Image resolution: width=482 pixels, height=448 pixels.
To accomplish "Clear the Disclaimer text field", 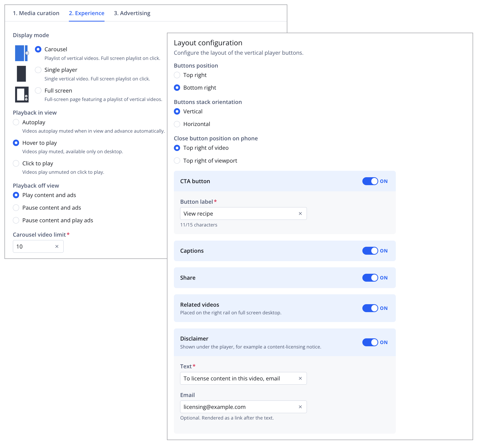I will point(300,378).
